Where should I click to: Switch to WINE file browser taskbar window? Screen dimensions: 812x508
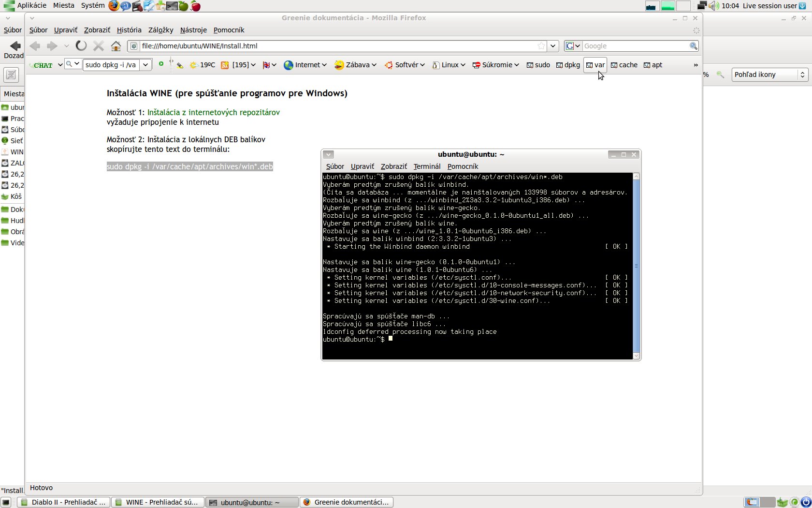point(158,502)
